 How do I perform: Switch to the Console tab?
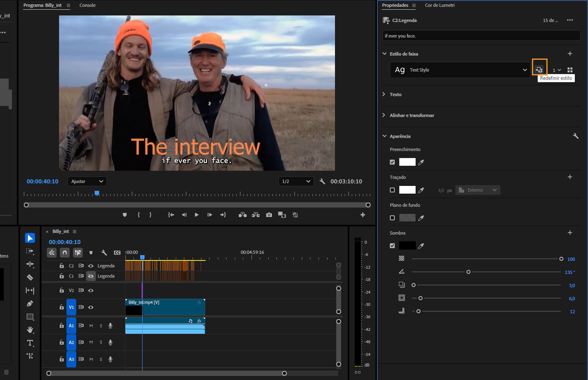87,5
